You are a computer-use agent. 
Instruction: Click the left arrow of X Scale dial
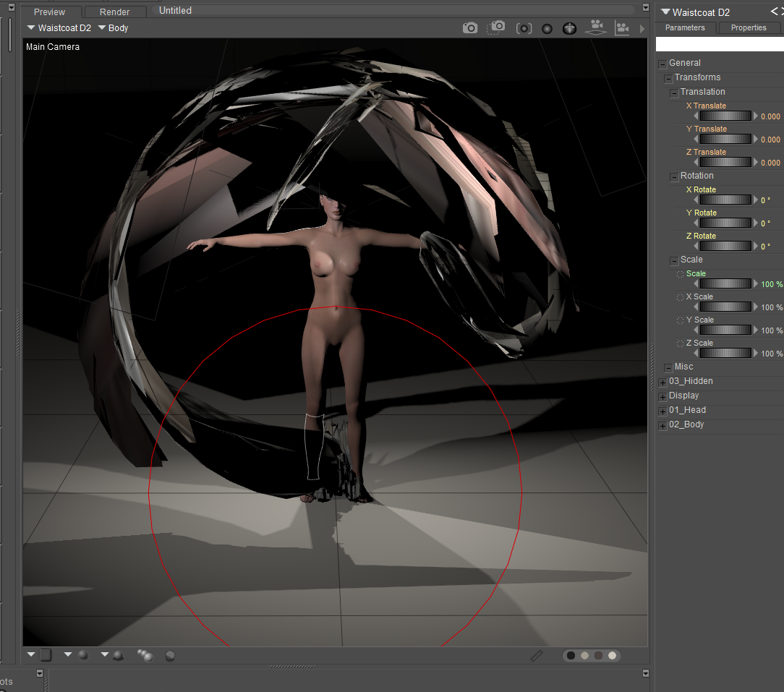(x=696, y=307)
